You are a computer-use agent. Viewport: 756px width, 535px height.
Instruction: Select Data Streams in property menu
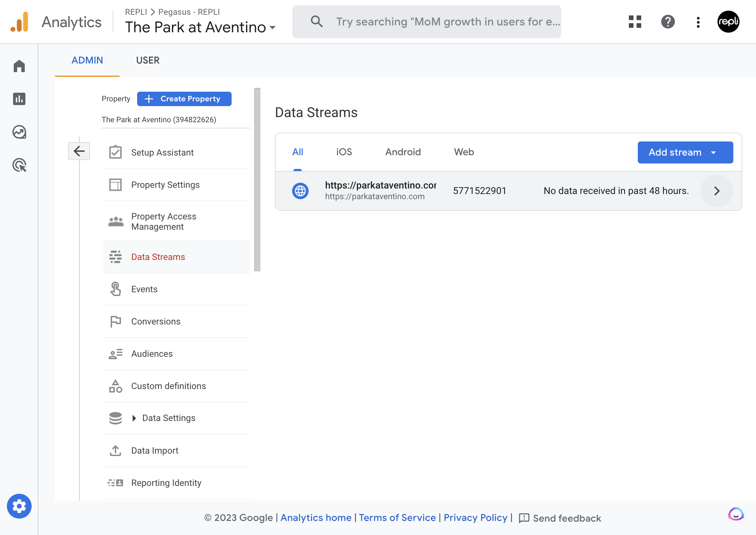pyautogui.click(x=177, y=257)
